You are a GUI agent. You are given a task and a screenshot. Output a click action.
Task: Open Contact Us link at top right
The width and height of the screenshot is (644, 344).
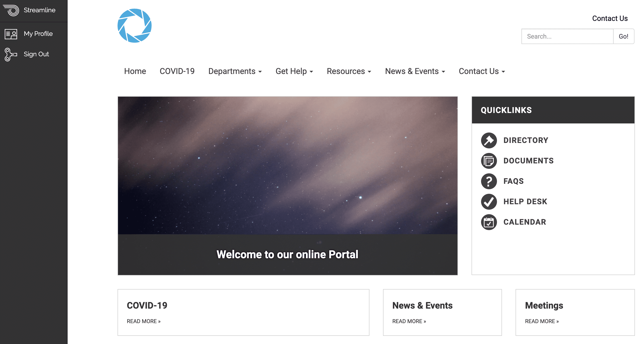[610, 18]
